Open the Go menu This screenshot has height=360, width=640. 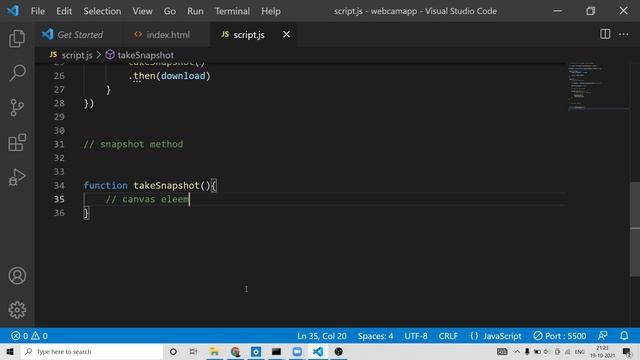[x=169, y=11]
